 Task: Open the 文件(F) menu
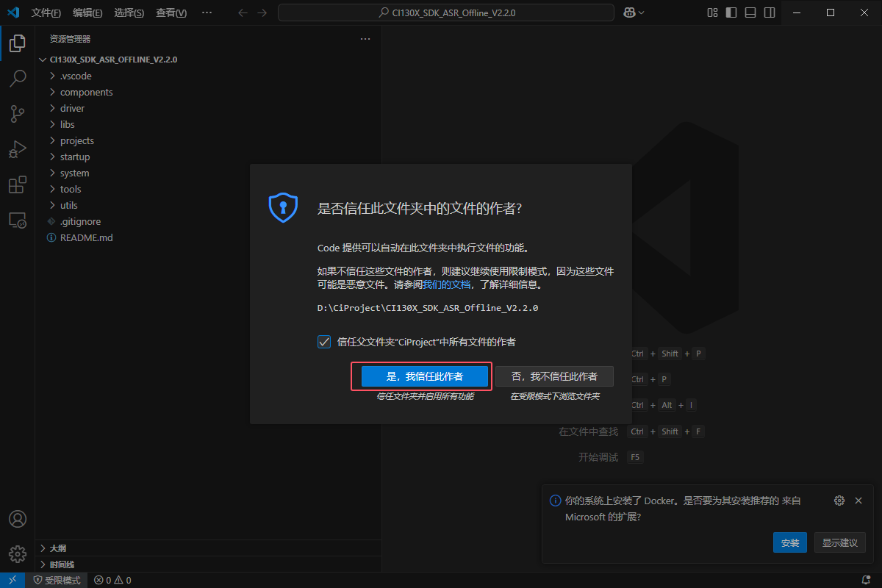(x=46, y=12)
